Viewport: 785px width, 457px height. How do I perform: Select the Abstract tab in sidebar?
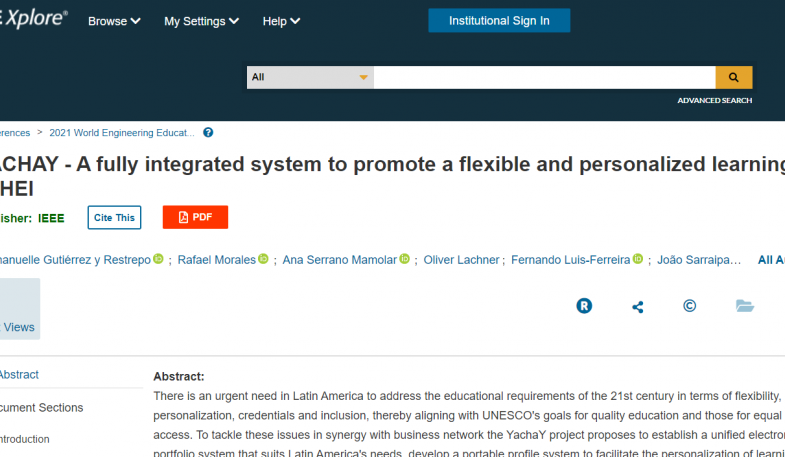click(x=19, y=374)
